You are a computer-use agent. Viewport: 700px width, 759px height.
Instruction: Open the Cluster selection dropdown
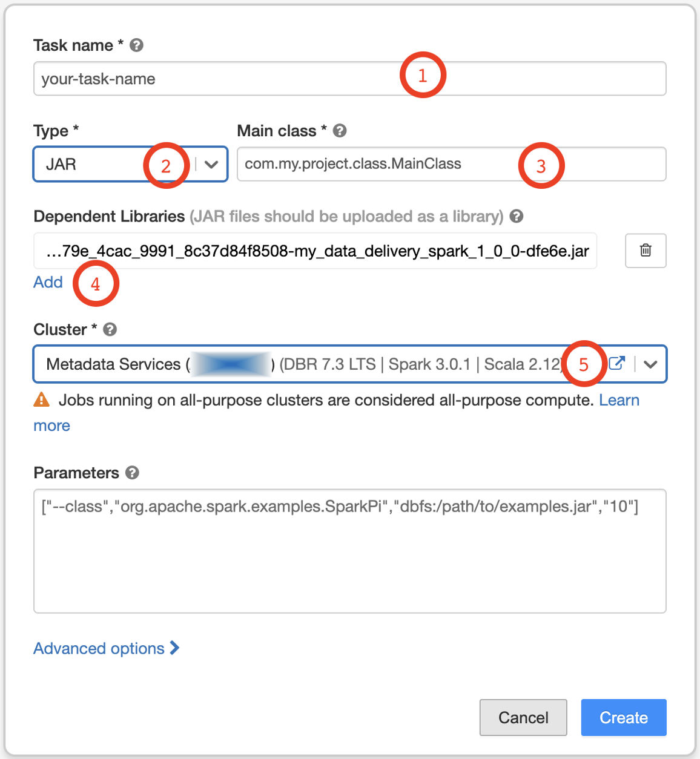[x=650, y=364]
